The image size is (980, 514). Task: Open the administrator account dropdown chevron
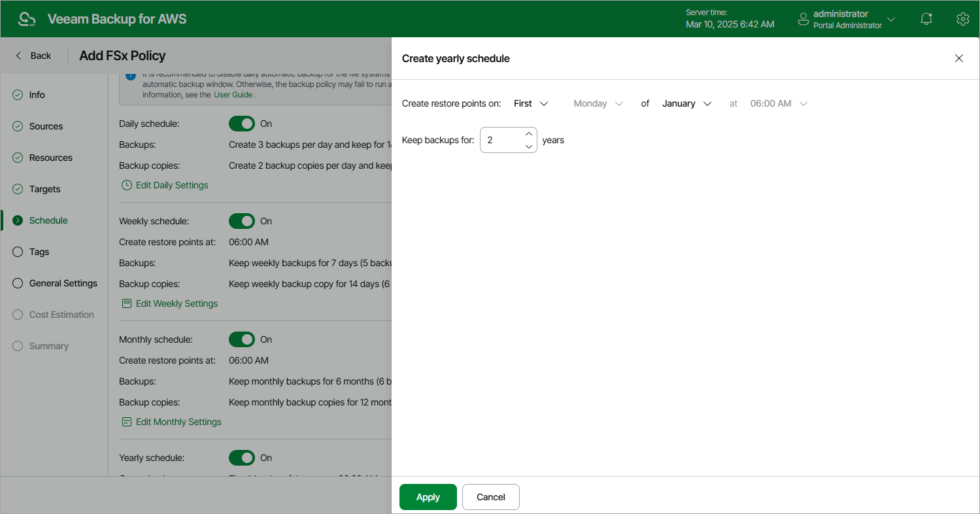[891, 19]
